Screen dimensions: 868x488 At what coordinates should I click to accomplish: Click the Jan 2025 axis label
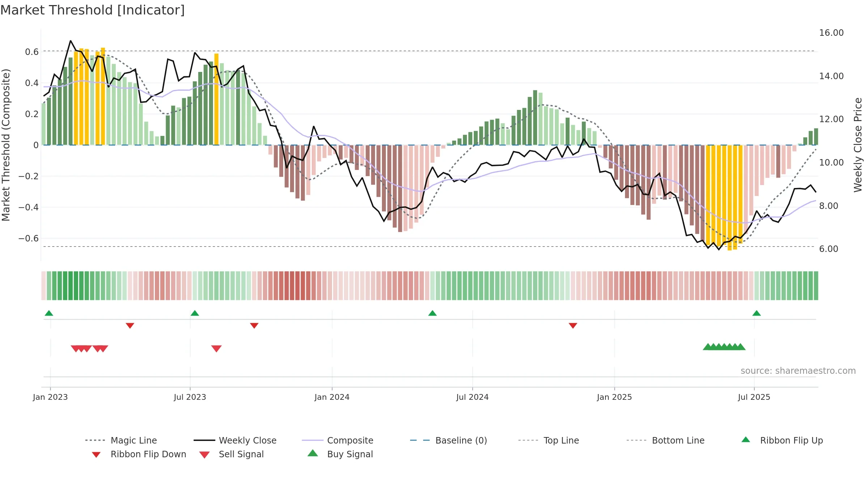[614, 397]
